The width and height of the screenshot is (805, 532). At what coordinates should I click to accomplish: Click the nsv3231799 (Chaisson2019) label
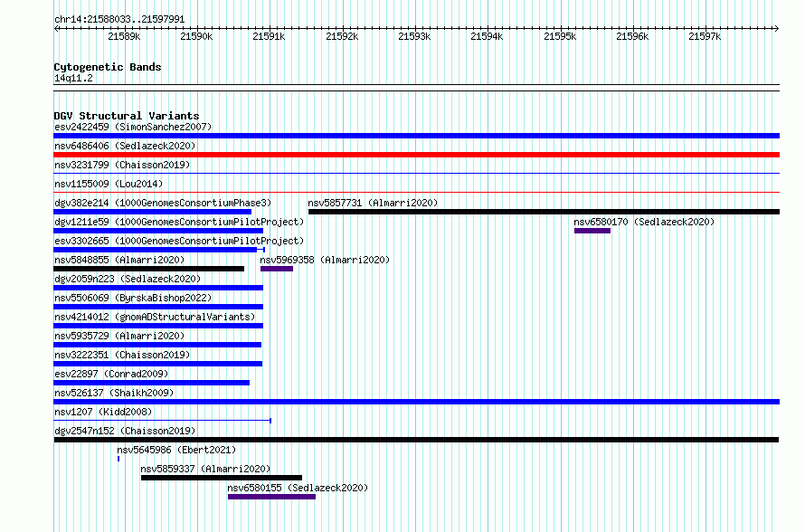(122, 165)
